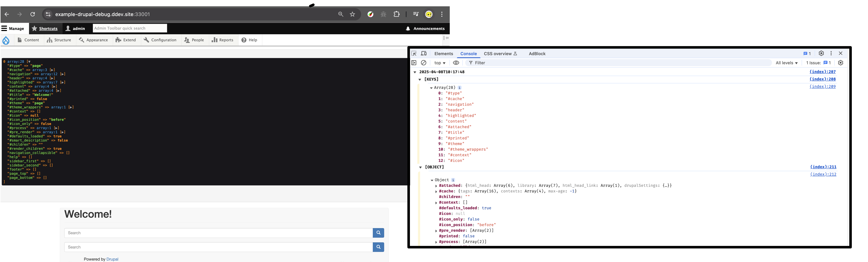Image resolution: width=868 pixels, height=262 pixels.
Task: Click the magnifier button of second Search field
Action: (x=378, y=247)
